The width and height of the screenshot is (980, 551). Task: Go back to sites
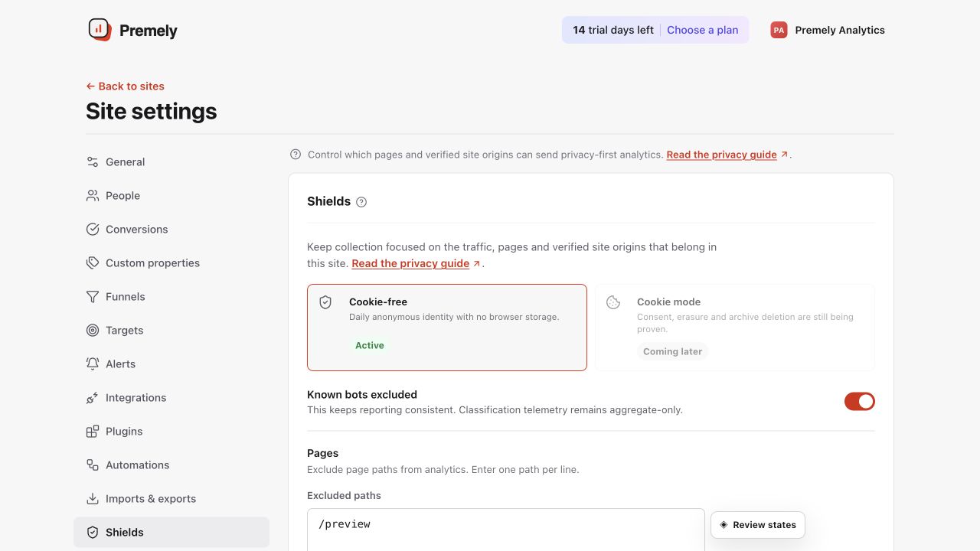click(125, 86)
